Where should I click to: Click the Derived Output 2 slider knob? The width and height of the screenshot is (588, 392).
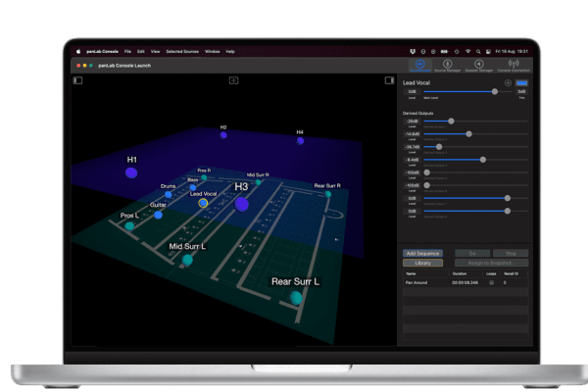point(468,134)
